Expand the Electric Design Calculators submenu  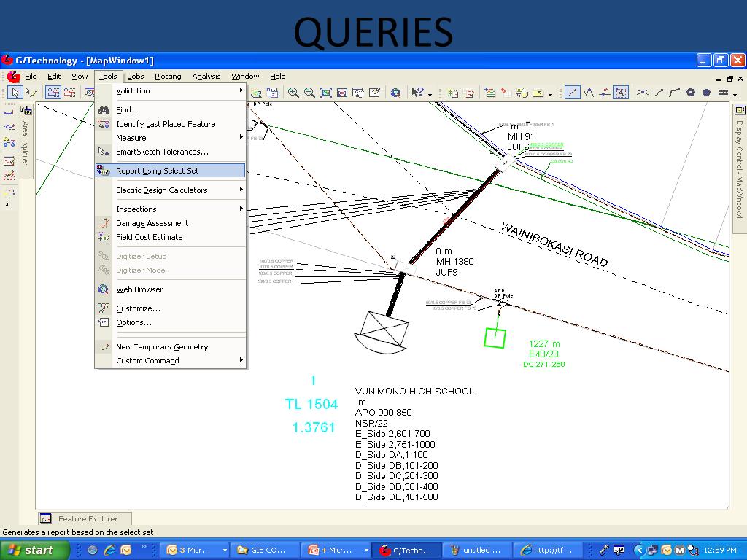[171, 190]
